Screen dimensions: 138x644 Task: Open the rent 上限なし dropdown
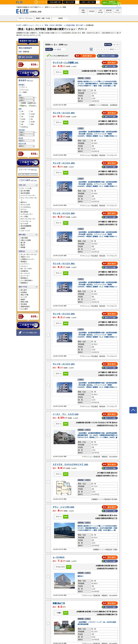27,100
